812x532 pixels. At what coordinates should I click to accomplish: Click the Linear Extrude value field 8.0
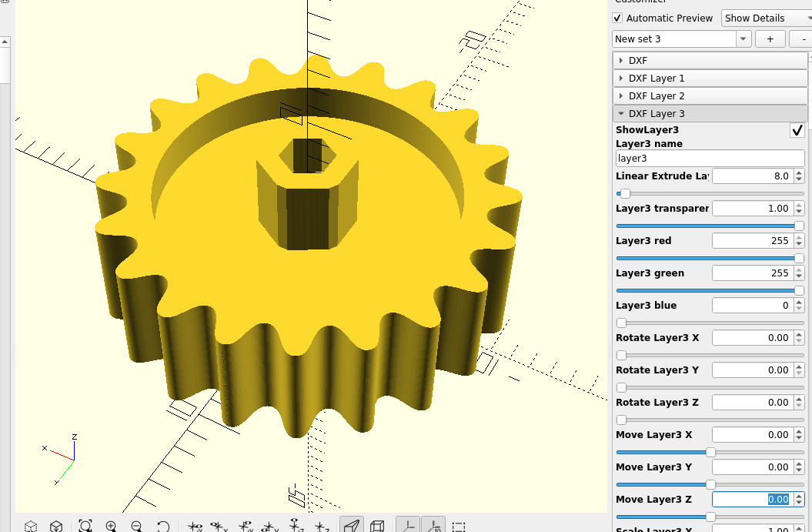coord(753,176)
